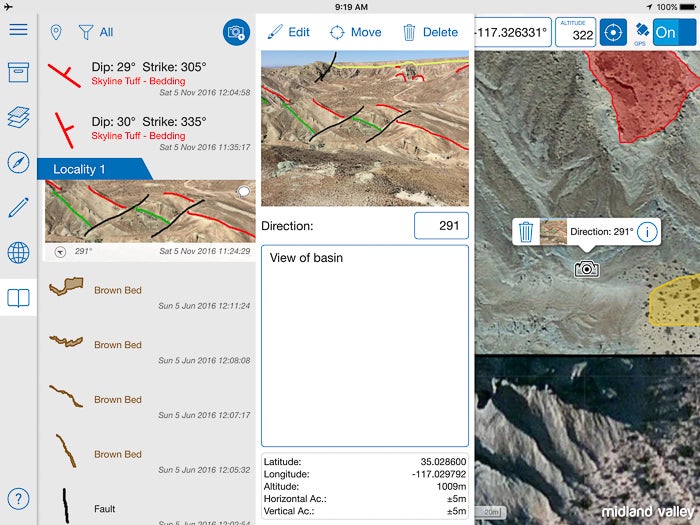The height and width of the screenshot is (525, 700).
Task: Open the field notebook icon
Action: pos(18,297)
